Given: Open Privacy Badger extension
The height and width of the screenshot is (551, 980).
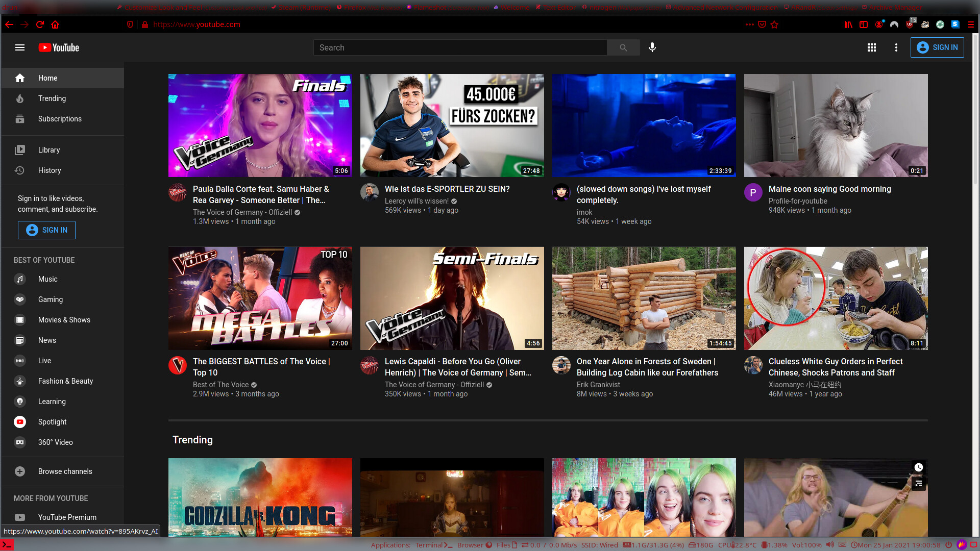Looking at the screenshot, I should click(x=925, y=24).
